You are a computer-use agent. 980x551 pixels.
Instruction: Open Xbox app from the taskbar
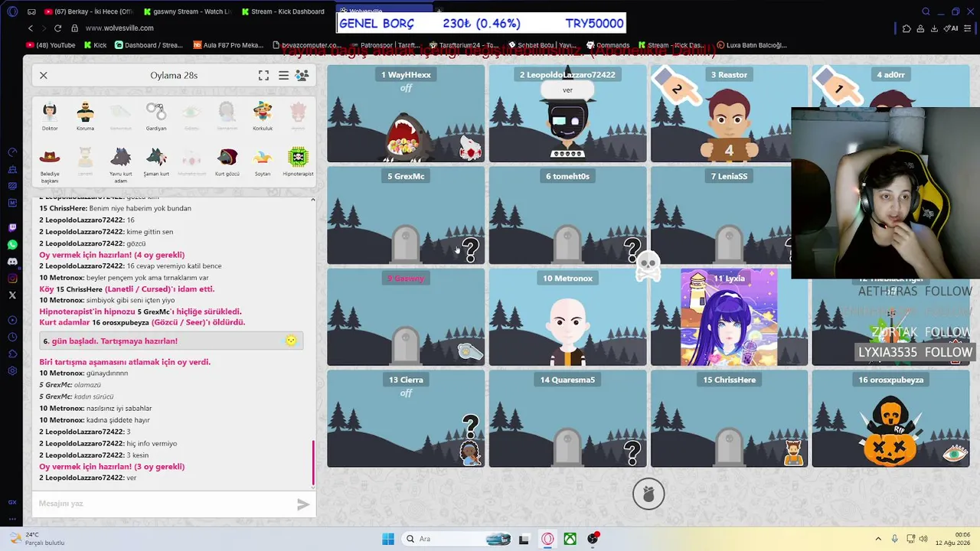[570, 539]
